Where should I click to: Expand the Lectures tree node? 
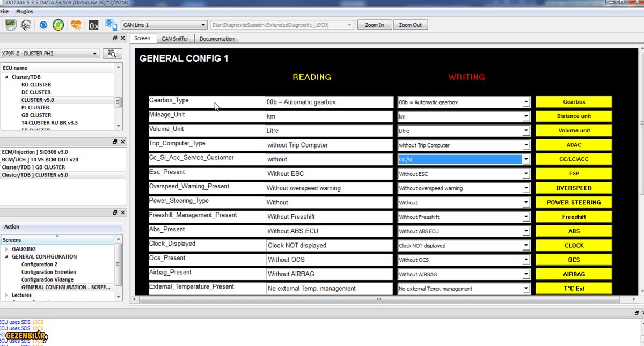point(6,295)
